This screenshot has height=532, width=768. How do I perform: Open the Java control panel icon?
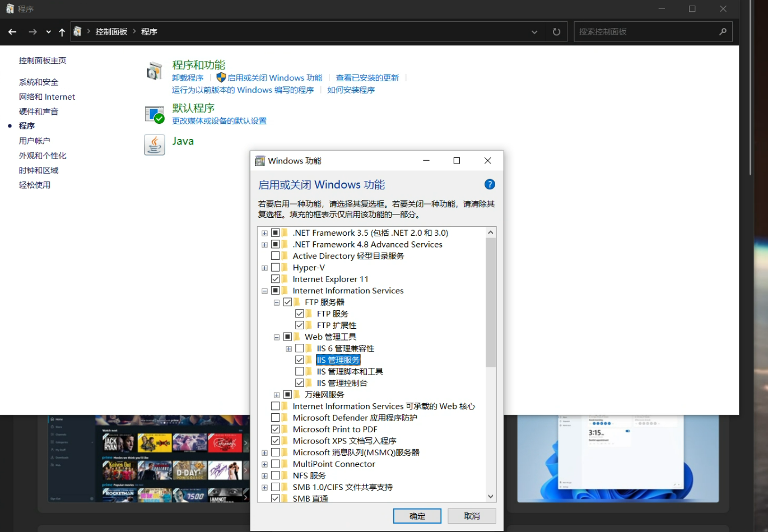154,144
